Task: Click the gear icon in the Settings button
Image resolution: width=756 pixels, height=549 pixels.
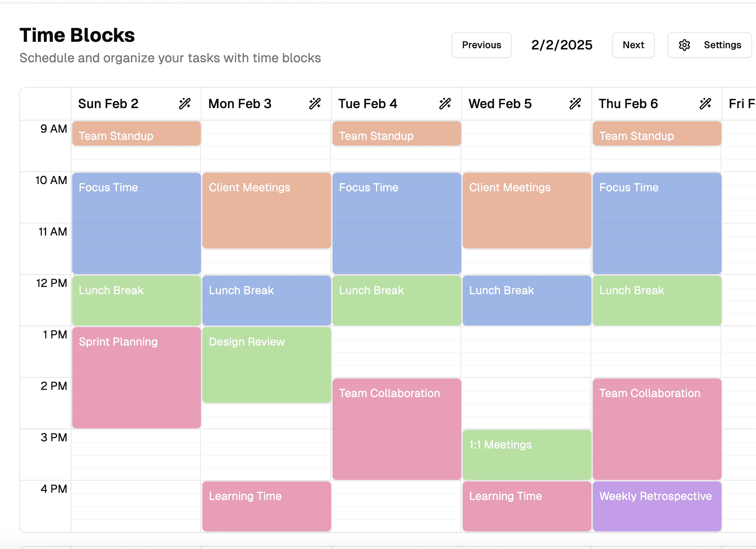Action: point(685,45)
